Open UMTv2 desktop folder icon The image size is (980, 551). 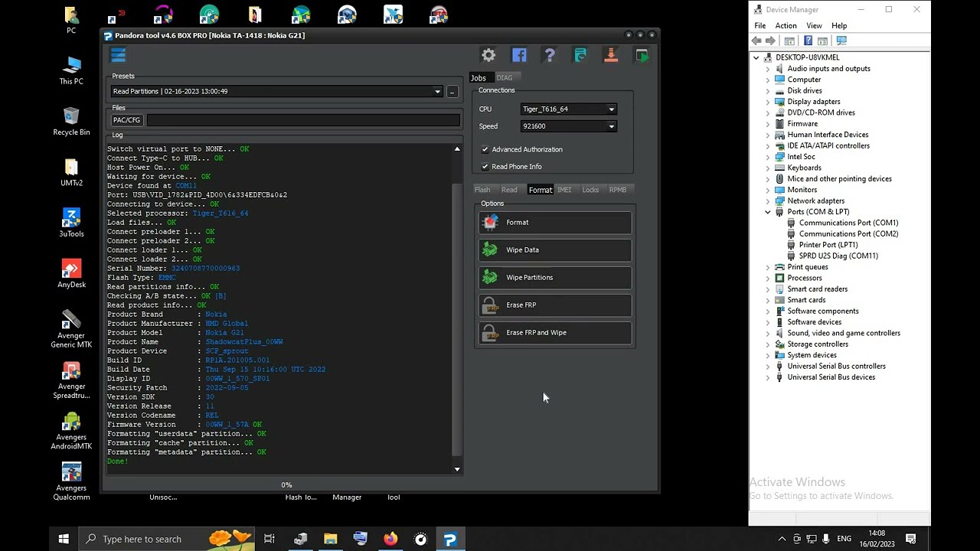pos(71,172)
